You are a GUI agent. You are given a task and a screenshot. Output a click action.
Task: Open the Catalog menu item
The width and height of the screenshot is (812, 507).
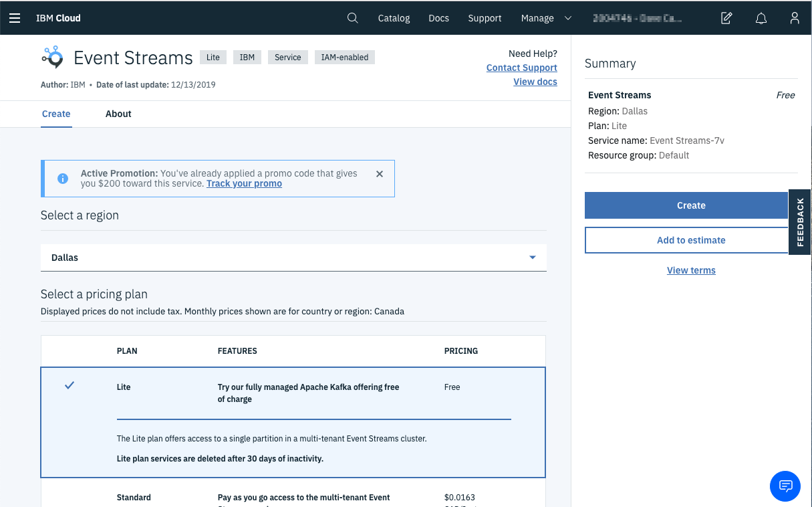[x=394, y=18]
